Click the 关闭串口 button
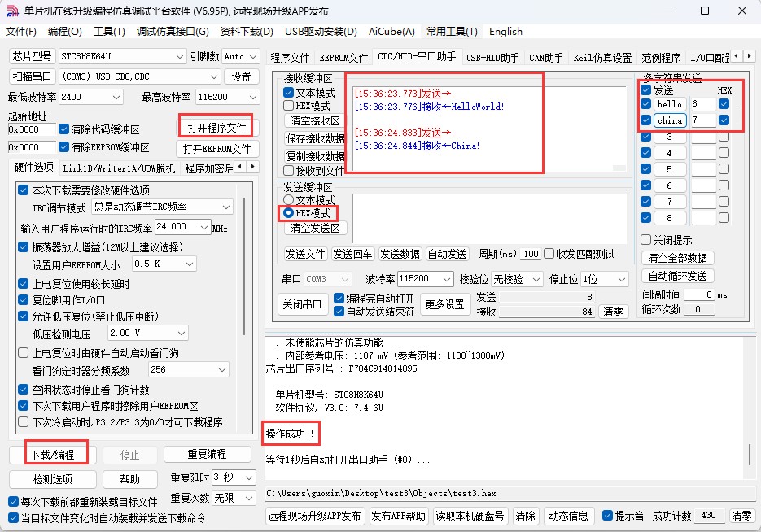This screenshot has height=532, width=761. click(302, 304)
